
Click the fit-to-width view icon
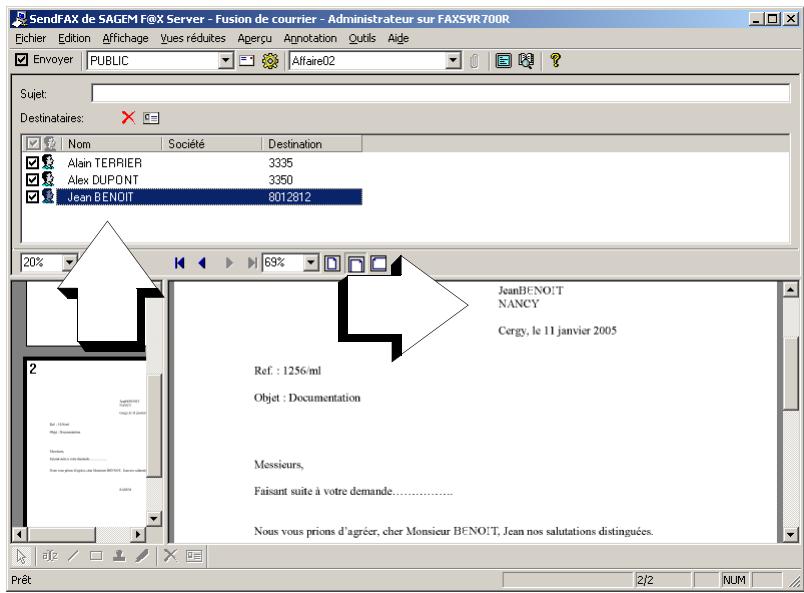point(355,263)
